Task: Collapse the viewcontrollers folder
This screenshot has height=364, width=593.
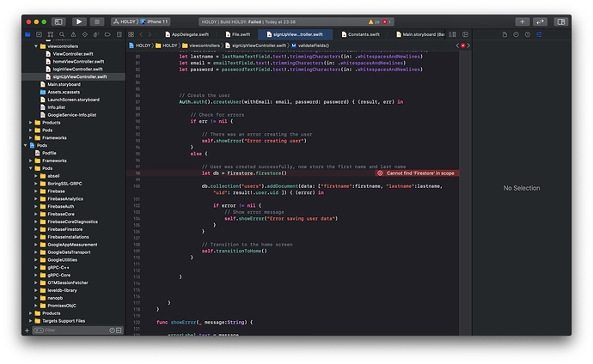Action: tap(36, 46)
